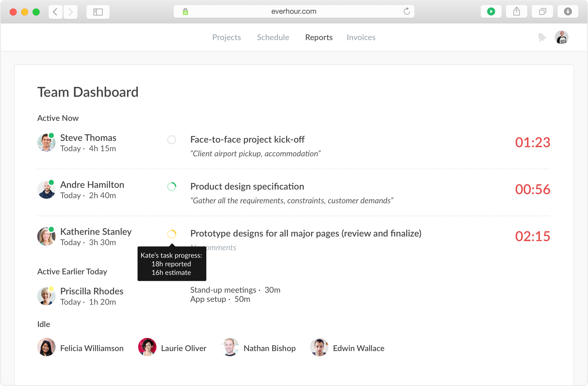Click the Team Dashboard heading
This screenshot has width=588, height=386.
88,92
